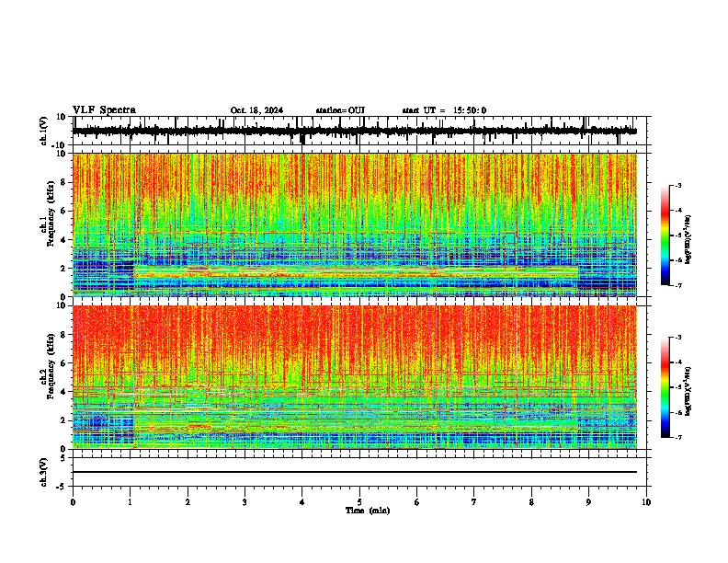
Task: Click the ch.2 color bar log(PSD) label
Action: (x=688, y=391)
